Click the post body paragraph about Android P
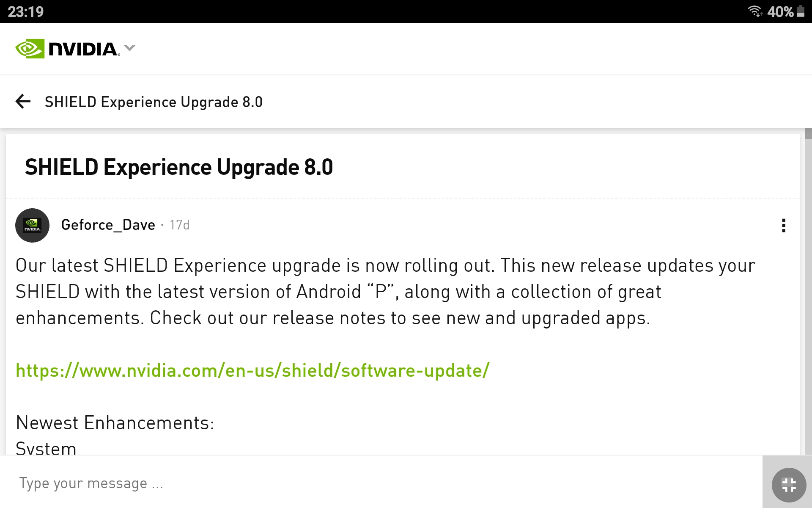This screenshot has height=508, width=812. (x=385, y=292)
